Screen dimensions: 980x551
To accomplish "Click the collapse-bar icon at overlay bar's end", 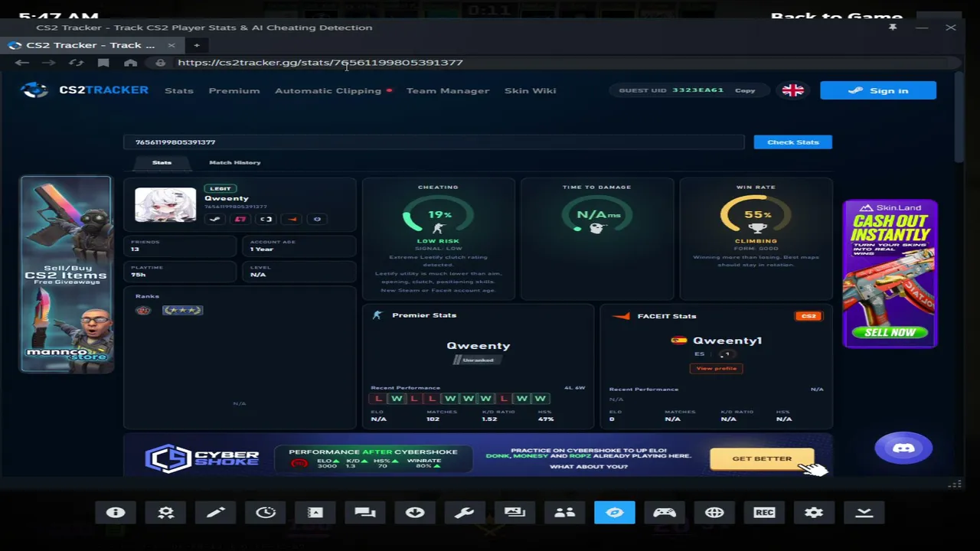I will [x=864, y=513].
